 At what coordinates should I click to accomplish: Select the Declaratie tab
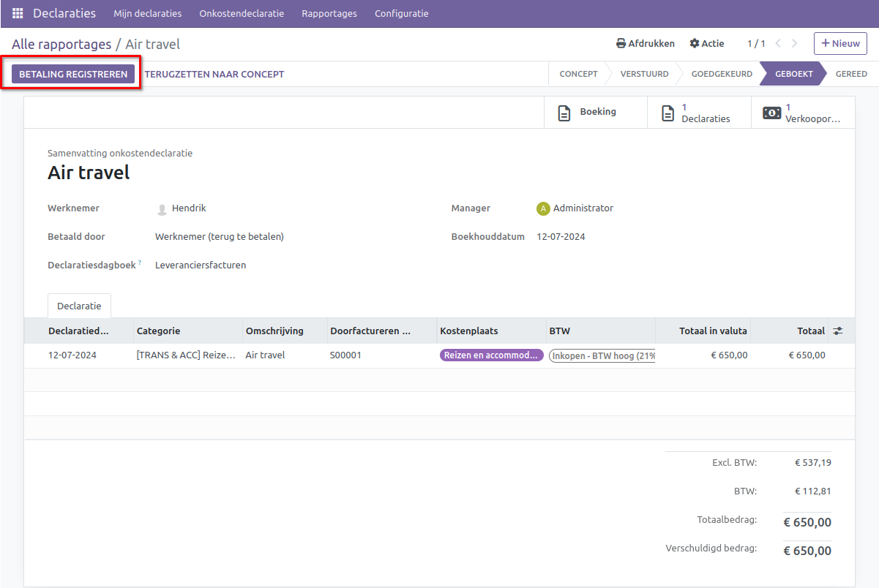[79, 306]
